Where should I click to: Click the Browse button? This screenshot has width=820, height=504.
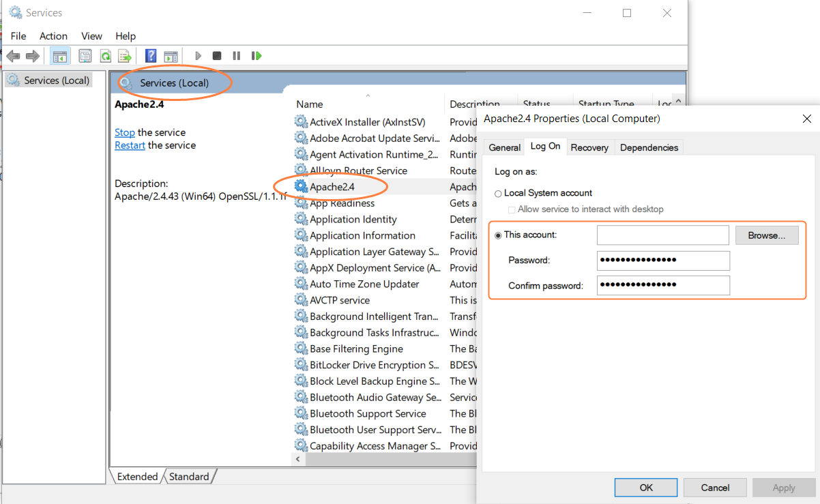pyautogui.click(x=767, y=235)
